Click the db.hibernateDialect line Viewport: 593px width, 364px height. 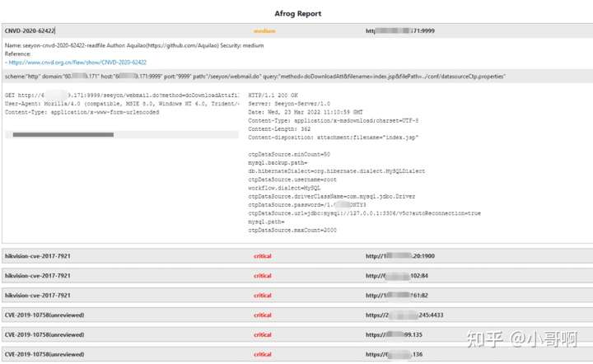(x=337, y=171)
